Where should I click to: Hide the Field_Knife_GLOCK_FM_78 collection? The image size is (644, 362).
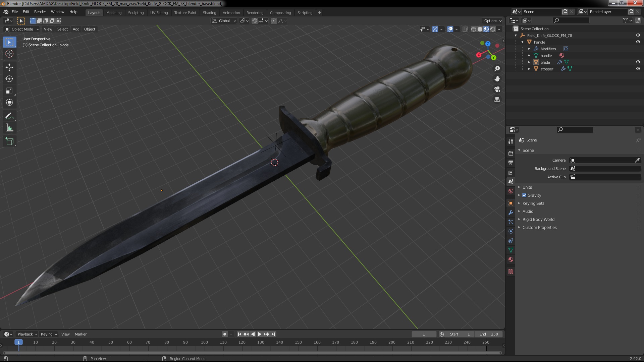[638, 35]
